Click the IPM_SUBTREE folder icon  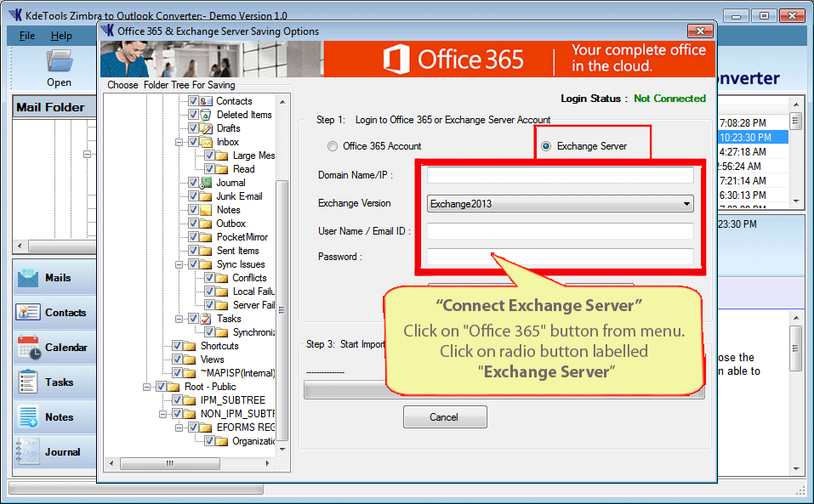(x=190, y=400)
